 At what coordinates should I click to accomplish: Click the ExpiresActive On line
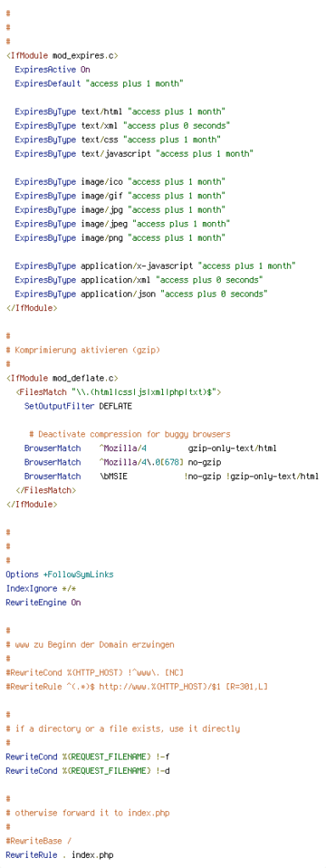click(52, 70)
